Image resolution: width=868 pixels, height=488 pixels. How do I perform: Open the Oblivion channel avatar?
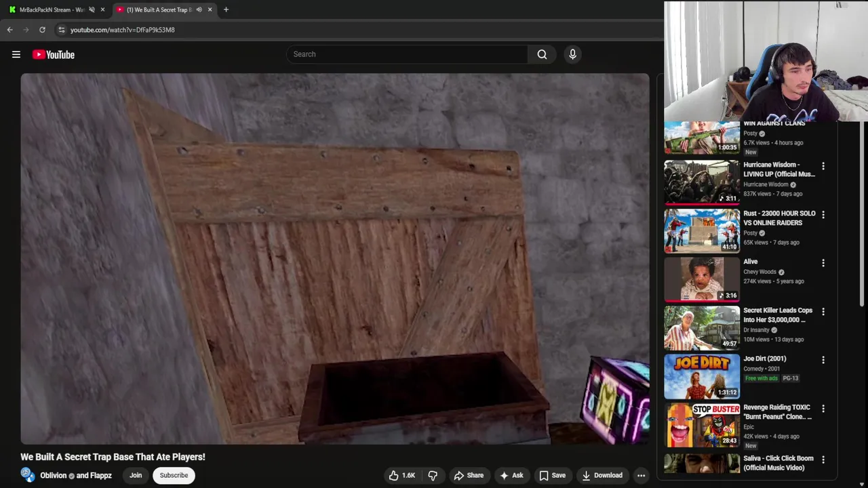pyautogui.click(x=28, y=475)
